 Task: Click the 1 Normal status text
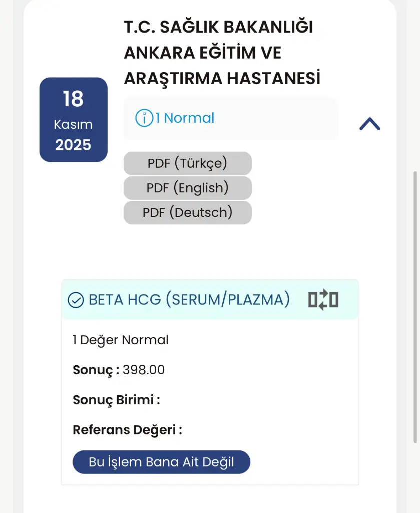[185, 118]
